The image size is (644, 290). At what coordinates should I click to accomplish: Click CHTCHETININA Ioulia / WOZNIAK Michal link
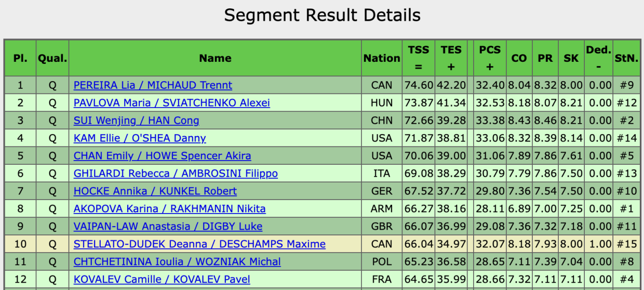pyautogui.click(x=177, y=262)
